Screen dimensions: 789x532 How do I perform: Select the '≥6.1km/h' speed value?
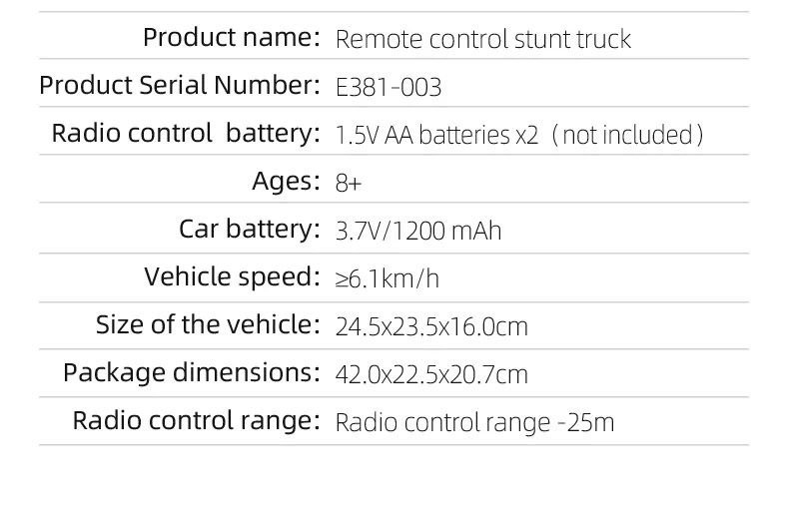coord(387,279)
